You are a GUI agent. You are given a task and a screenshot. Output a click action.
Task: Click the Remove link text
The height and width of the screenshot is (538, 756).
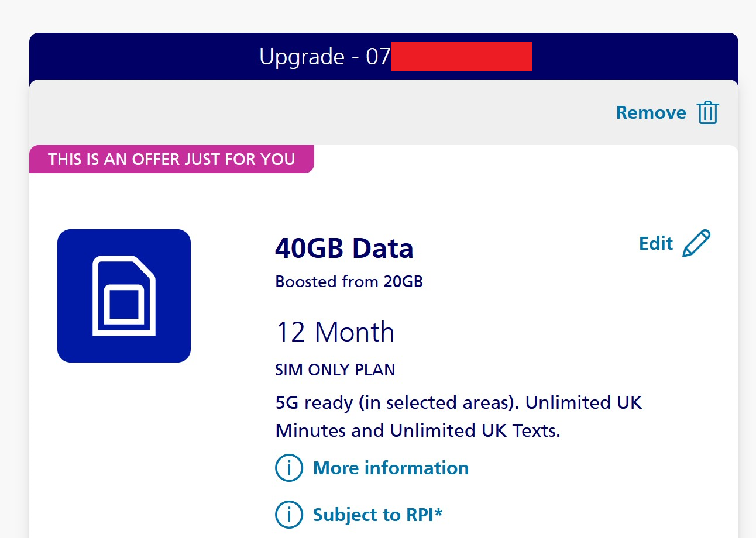[651, 112]
